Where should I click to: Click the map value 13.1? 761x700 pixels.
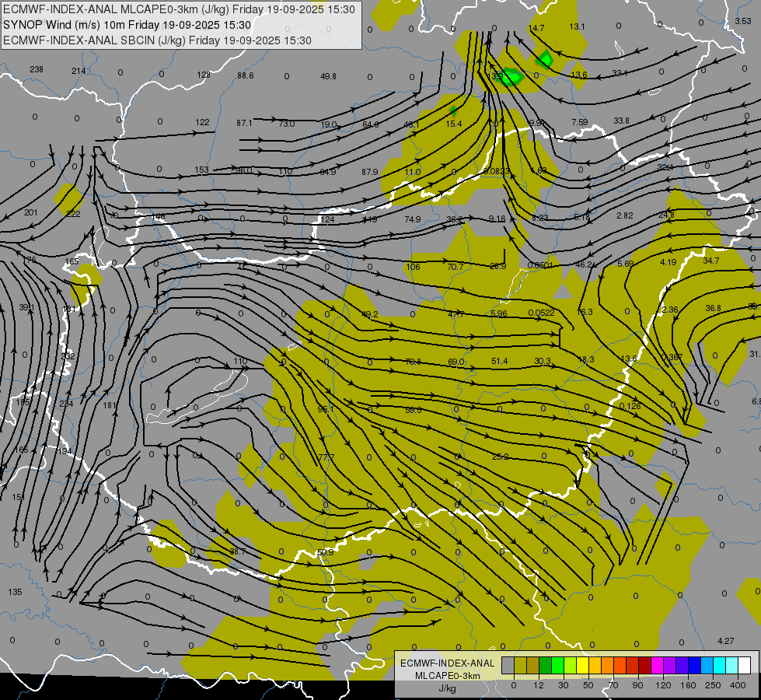coord(577,26)
